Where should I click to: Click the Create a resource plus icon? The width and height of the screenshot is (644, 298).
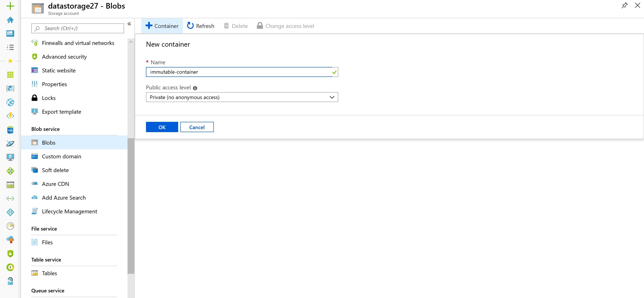coord(10,6)
